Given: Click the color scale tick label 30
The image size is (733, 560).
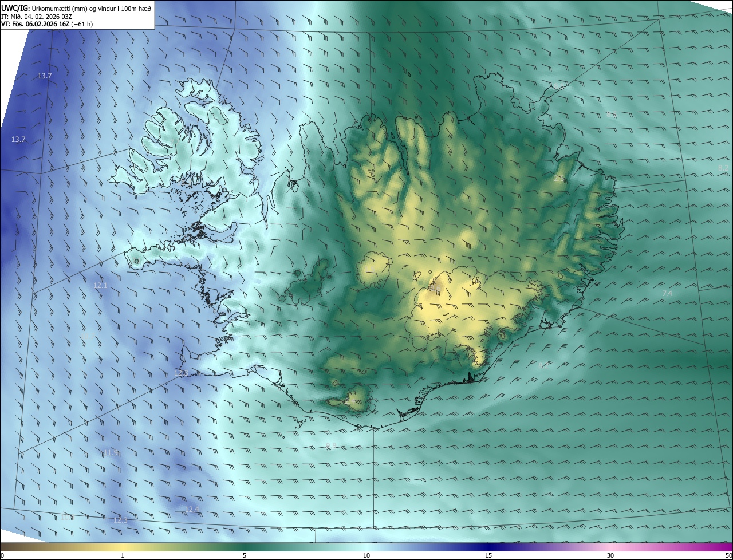Looking at the screenshot, I should coord(610,555).
